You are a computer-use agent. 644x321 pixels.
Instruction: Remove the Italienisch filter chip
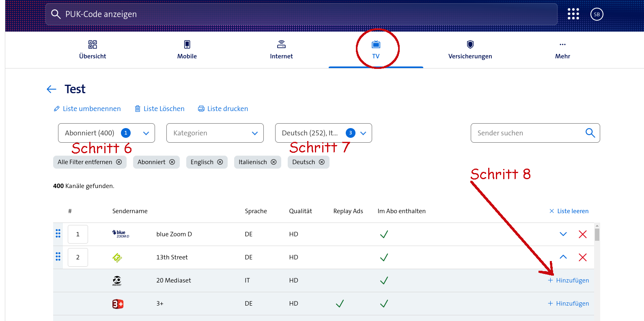(x=274, y=162)
